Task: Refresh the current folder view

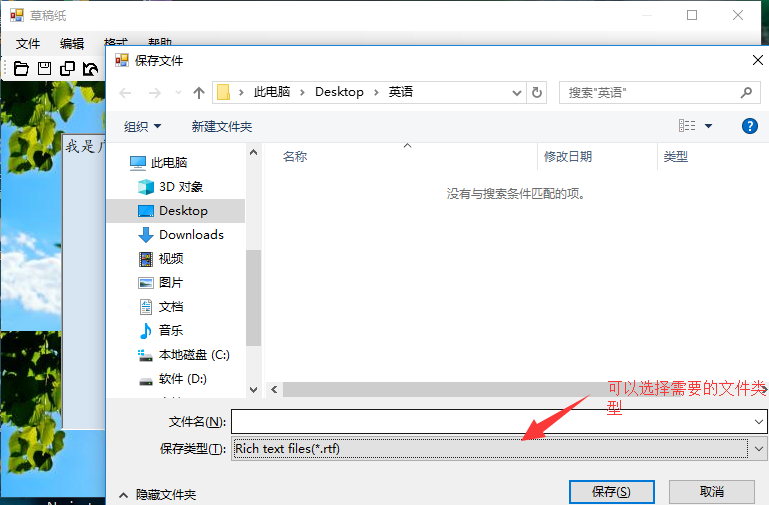Action: pyautogui.click(x=537, y=92)
